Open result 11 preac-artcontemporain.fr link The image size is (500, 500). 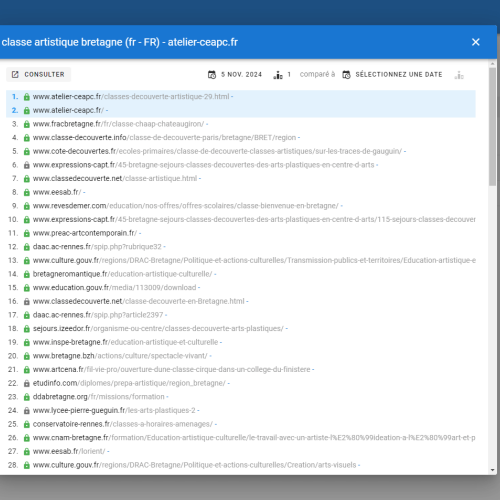click(x=85, y=233)
